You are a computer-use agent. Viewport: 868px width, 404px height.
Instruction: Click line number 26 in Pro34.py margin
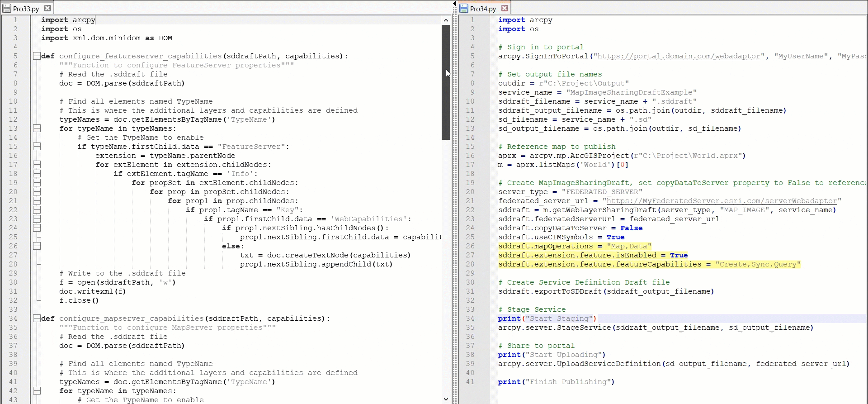[470, 246]
